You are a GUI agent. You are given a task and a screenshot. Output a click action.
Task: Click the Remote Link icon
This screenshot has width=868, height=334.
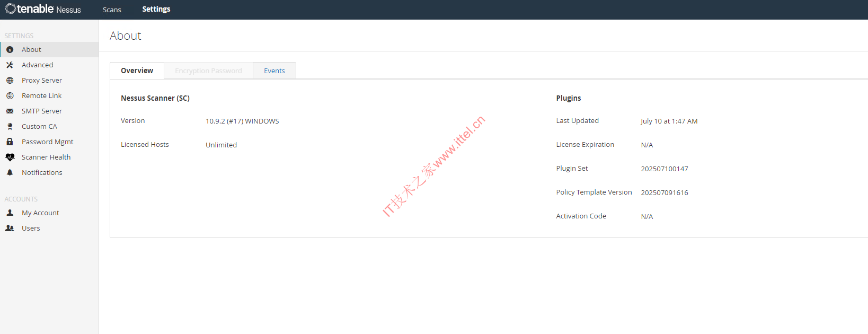(x=10, y=95)
